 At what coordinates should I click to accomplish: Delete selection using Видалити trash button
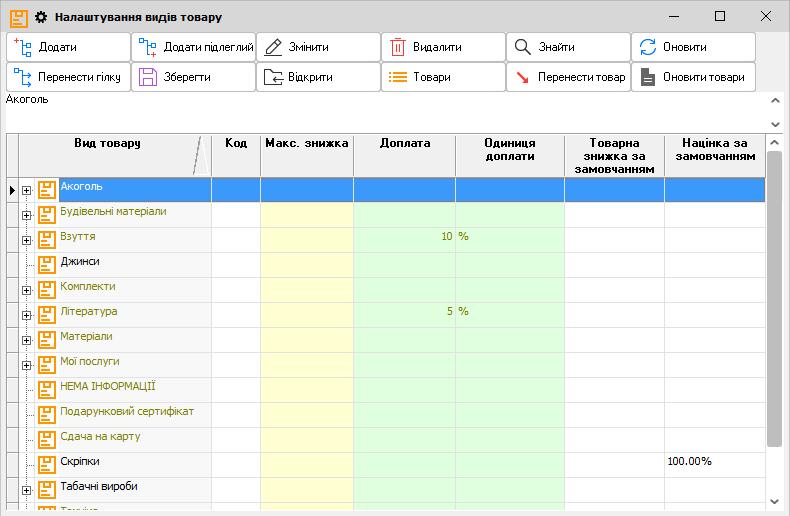point(442,47)
